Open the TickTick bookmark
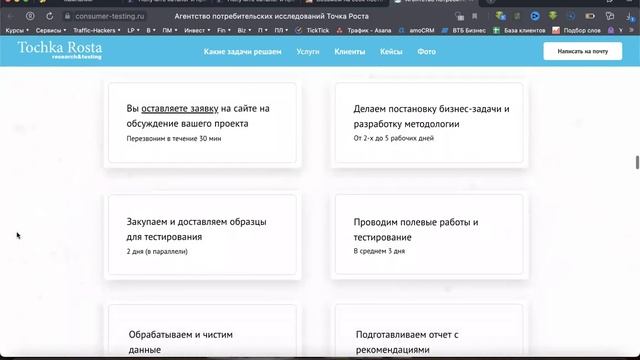640x360 pixels. click(x=313, y=30)
